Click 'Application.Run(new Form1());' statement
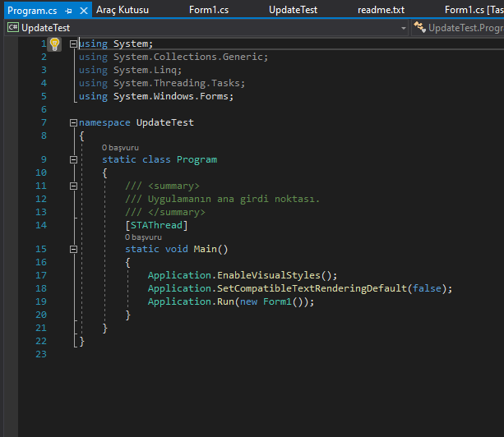 (x=231, y=301)
